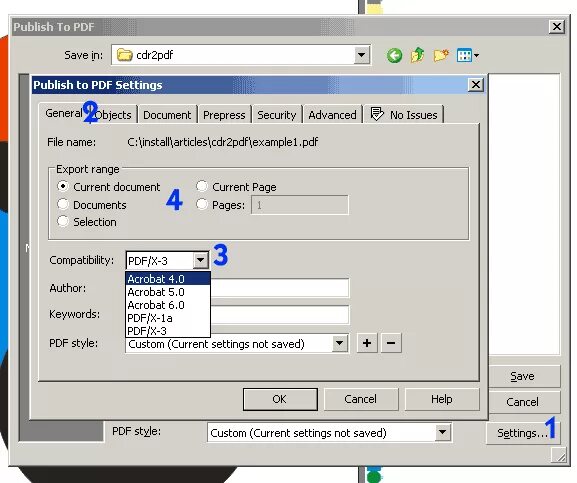
Task: Click Cancel in Publish To PDF window
Action: click(x=524, y=402)
